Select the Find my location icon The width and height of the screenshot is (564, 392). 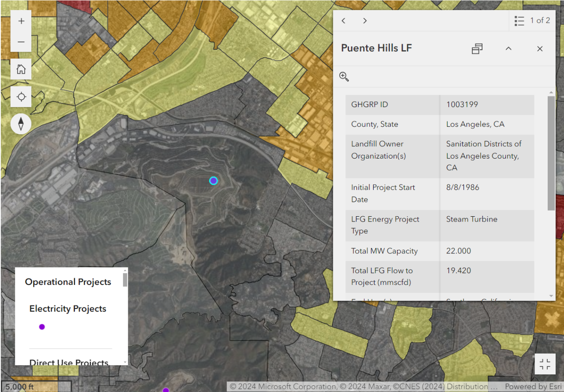click(x=21, y=96)
